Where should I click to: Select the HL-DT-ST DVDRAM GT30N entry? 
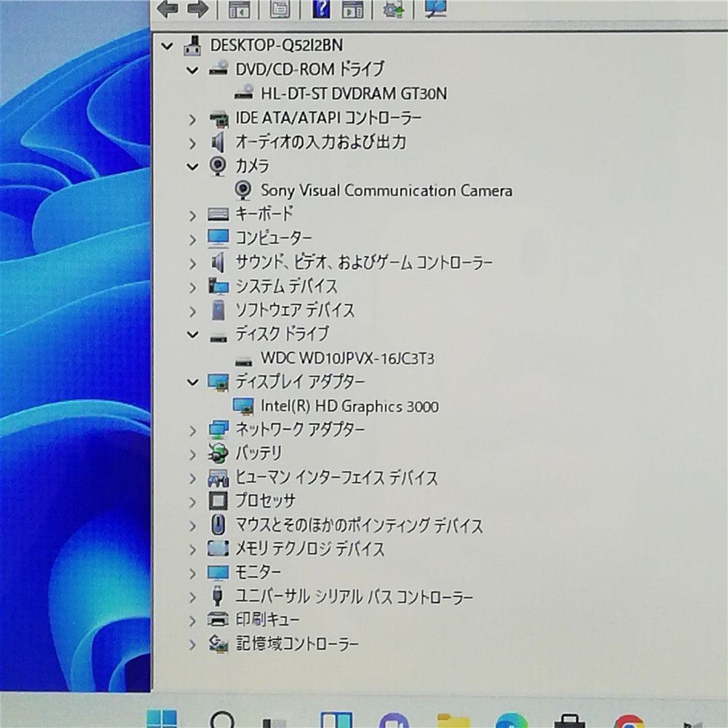click(x=354, y=93)
